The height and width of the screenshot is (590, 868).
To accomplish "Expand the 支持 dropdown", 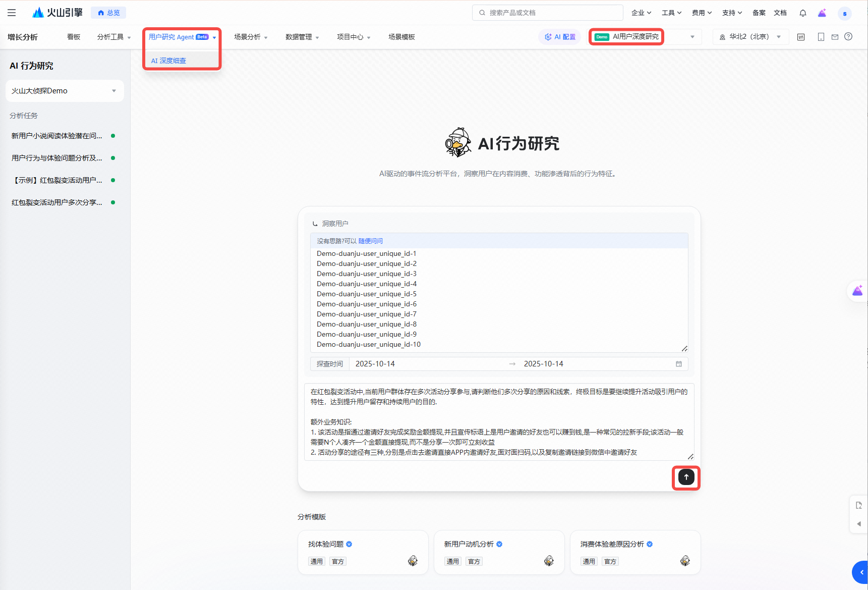I will coord(732,13).
